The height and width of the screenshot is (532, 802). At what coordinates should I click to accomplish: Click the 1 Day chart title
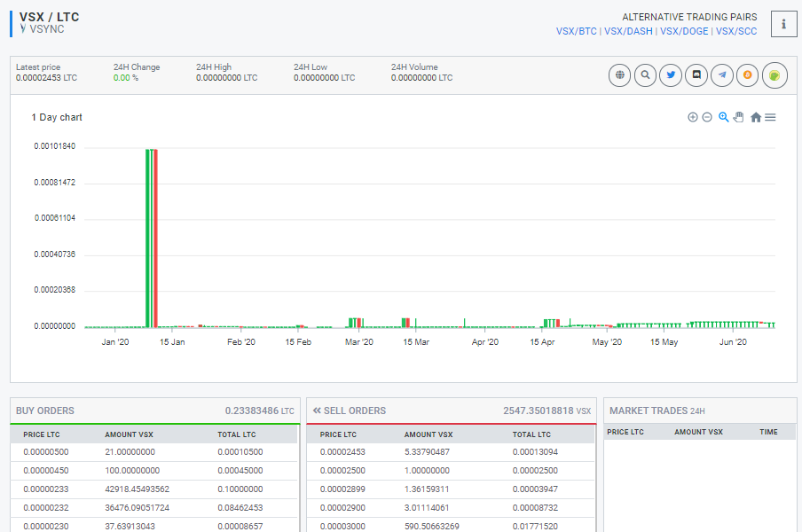[x=57, y=117]
